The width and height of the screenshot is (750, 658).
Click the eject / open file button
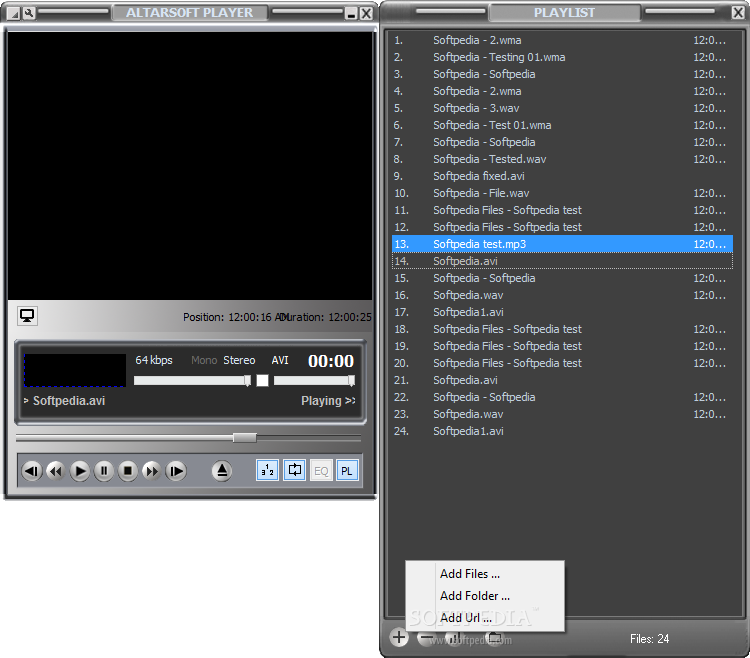[x=222, y=472]
